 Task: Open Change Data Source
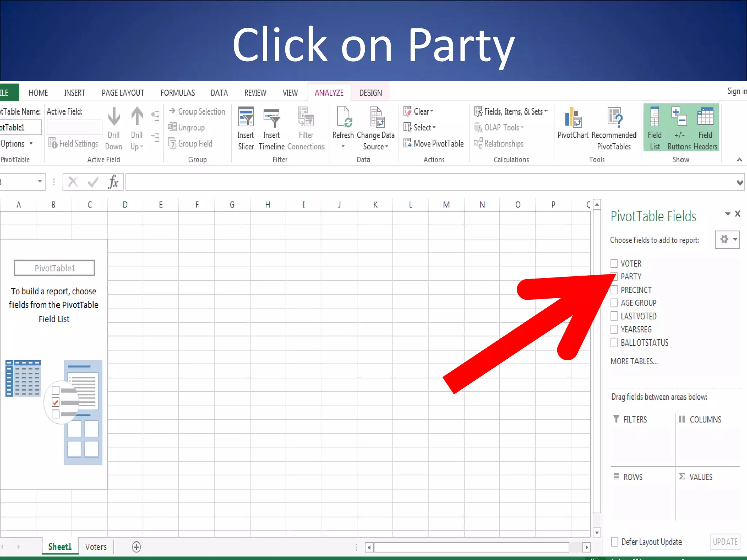[376, 129]
